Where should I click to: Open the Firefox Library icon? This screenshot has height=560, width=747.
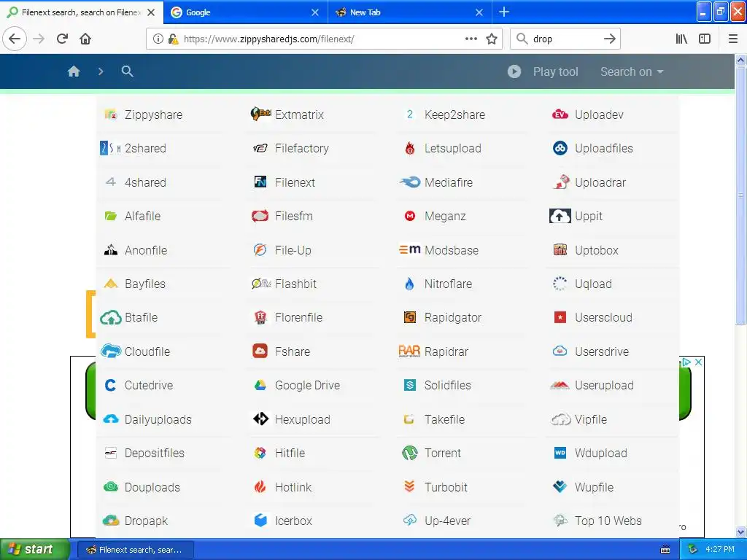681,39
